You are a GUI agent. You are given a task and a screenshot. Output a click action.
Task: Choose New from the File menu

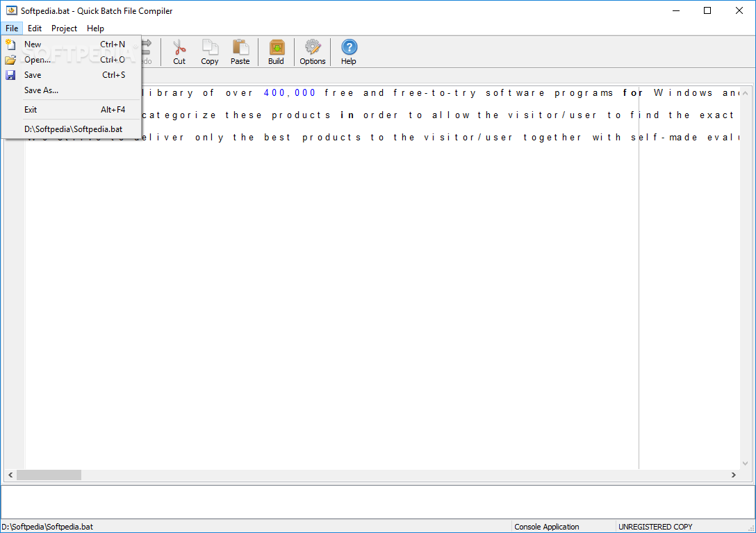tap(72, 44)
